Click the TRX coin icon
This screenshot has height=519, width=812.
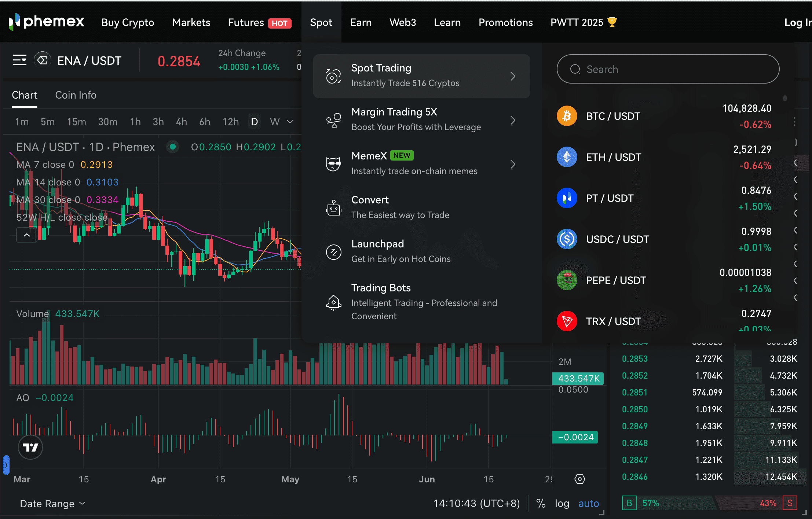pos(567,321)
